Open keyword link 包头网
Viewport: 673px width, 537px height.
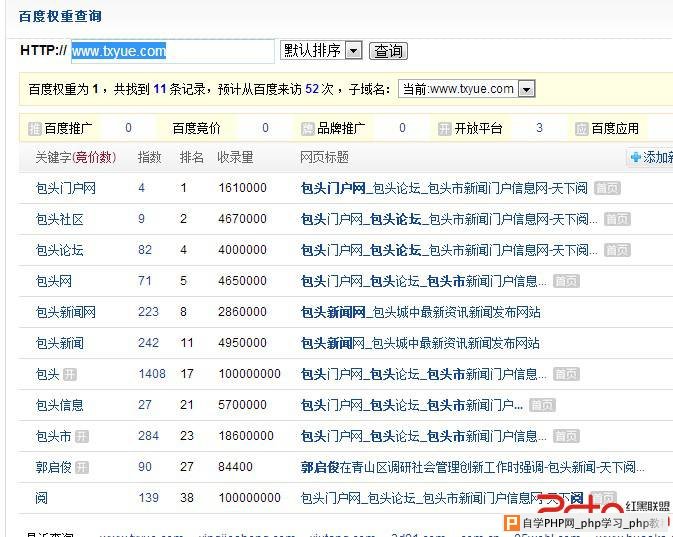(x=54, y=281)
